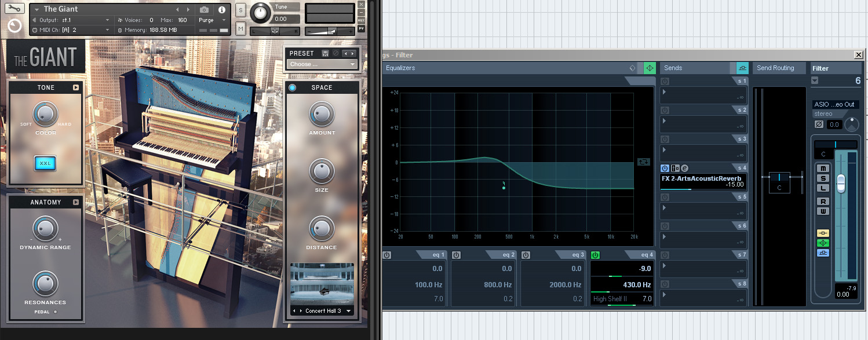This screenshot has height=340, width=868.
Task: Open the ANATOMY section arrow icon
Action: 75,202
